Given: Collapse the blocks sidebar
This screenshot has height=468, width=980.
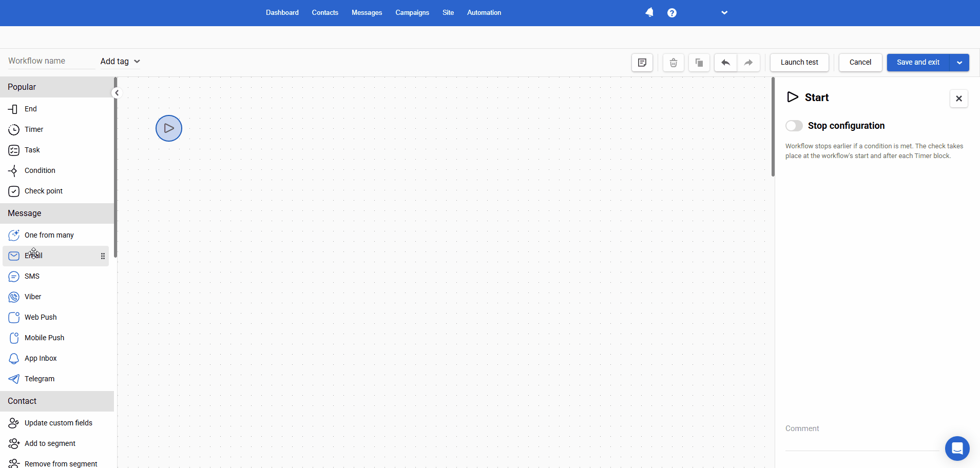Looking at the screenshot, I should 117,93.
